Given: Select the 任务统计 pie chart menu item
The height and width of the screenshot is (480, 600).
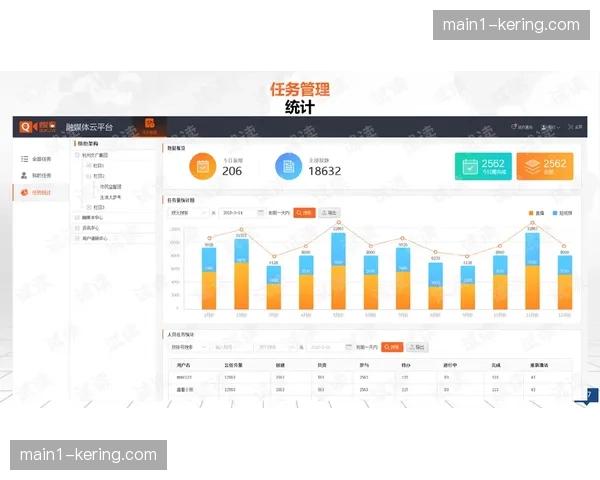Looking at the screenshot, I should click(41, 192).
